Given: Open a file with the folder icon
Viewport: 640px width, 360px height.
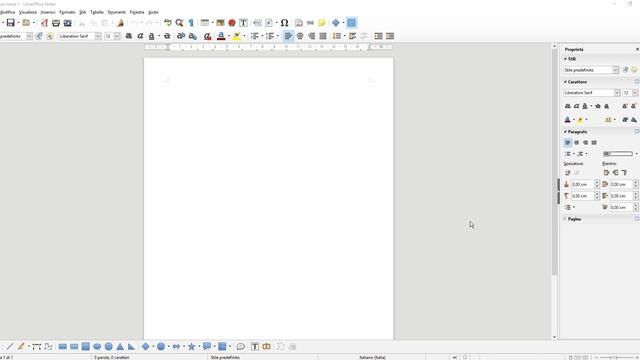Looking at the screenshot, I should point(26,23).
